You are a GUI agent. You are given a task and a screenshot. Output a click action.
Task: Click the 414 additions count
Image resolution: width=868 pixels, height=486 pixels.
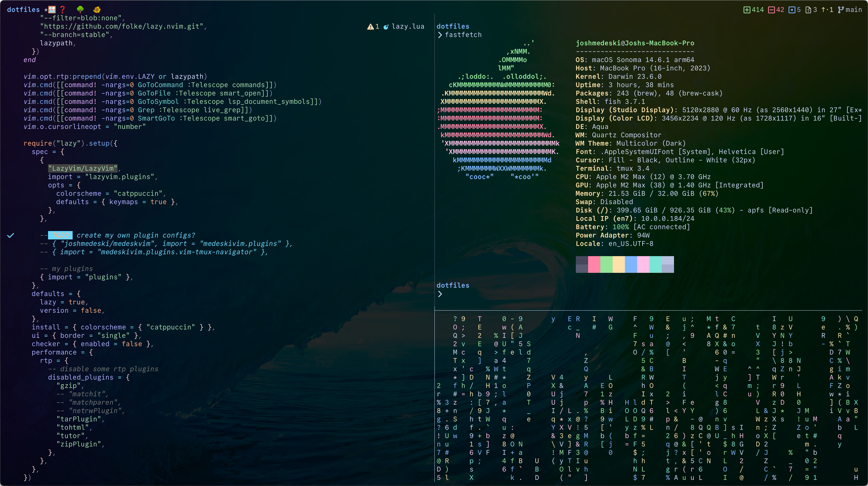[x=758, y=10]
